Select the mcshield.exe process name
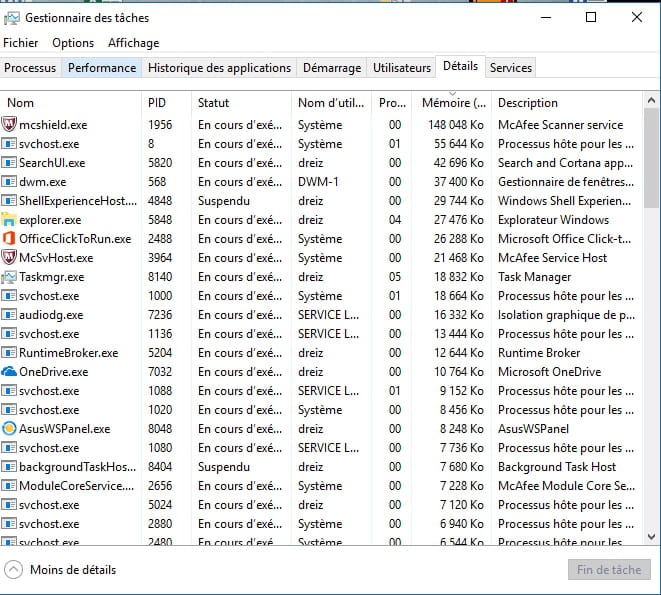Image resolution: width=661 pixels, height=595 pixels. 53,125
